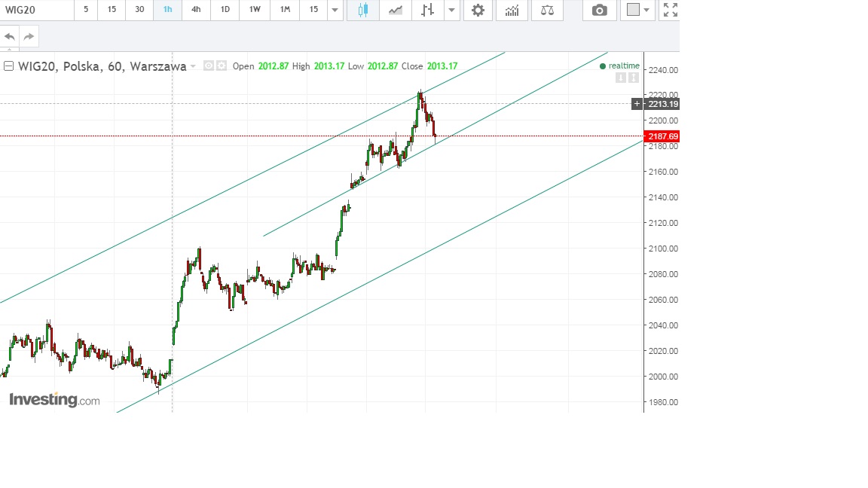The image size is (868, 488).
Task: Select the 5 minute interval
Action: click(x=86, y=10)
